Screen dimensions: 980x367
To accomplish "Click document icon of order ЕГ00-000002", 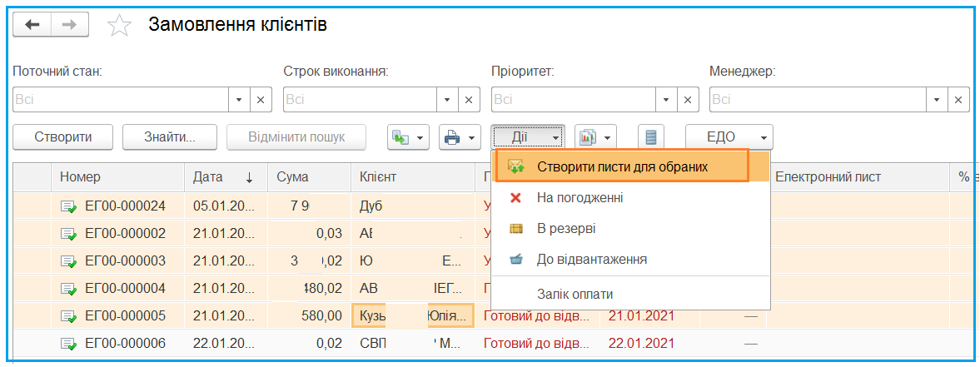I will coord(68,233).
